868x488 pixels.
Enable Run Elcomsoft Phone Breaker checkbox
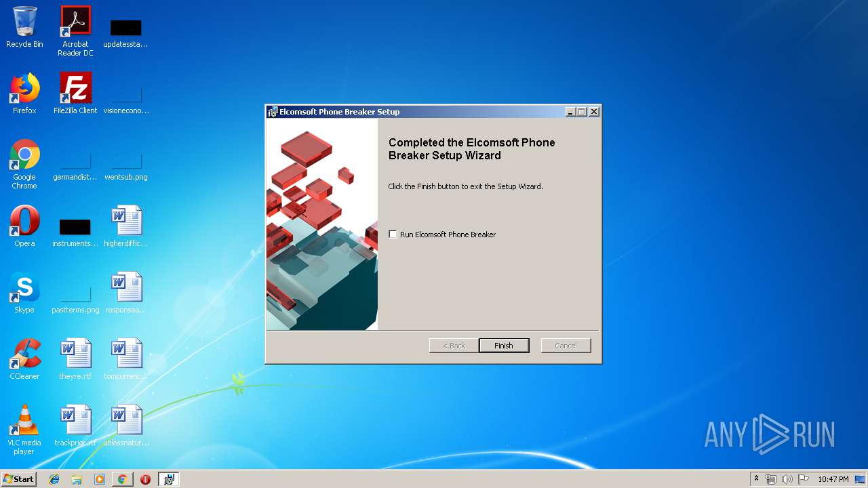coord(393,235)
